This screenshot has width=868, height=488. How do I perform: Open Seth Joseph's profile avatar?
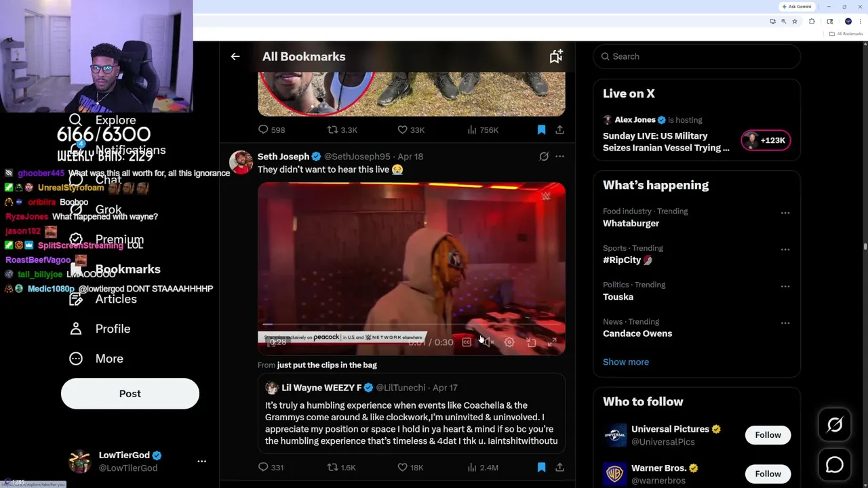tap(241, 163)
